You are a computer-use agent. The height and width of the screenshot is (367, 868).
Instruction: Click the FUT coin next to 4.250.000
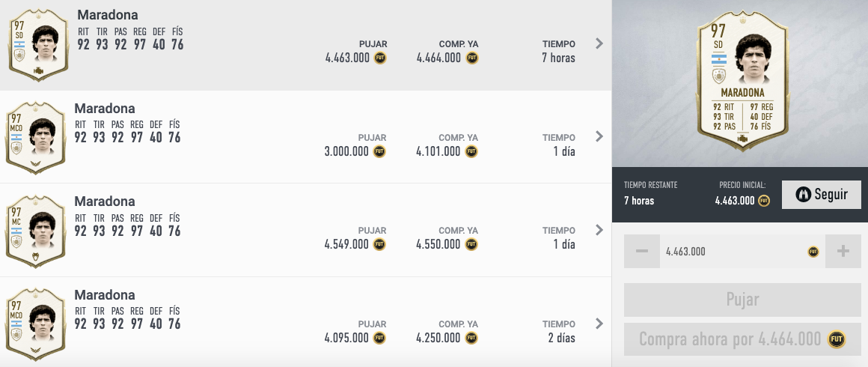(471, 338)
